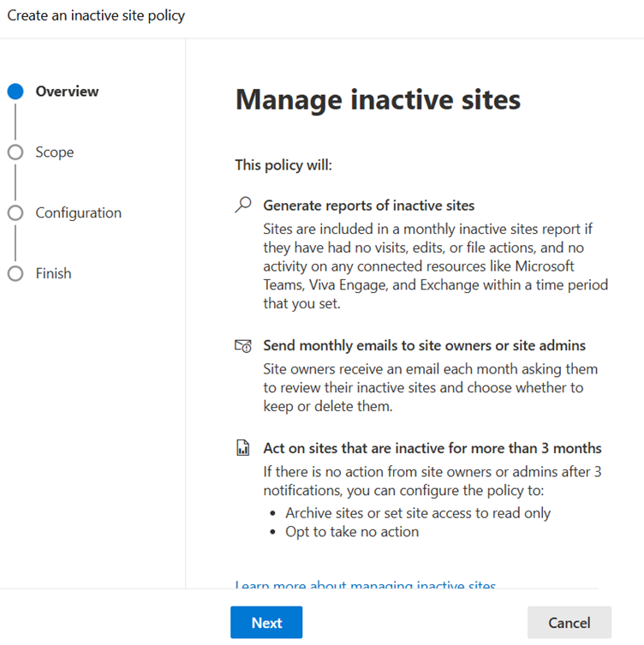The width and height of the screenshot is (644, 645).
Task: Click the Configuration step circle indicator
Action: point(15,212)
